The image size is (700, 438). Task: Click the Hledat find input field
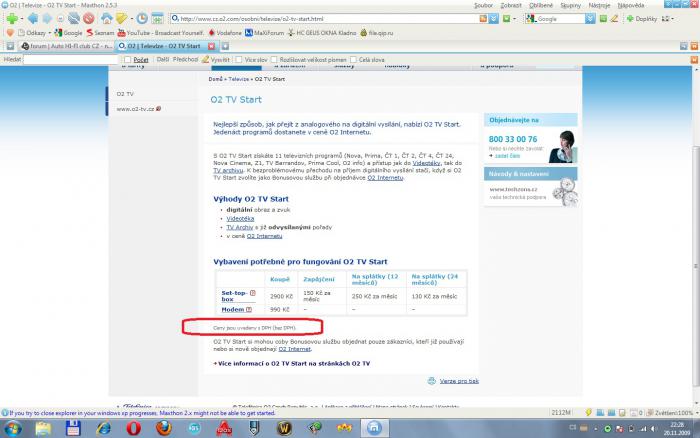pyautogui.click(x=70, y=59)
